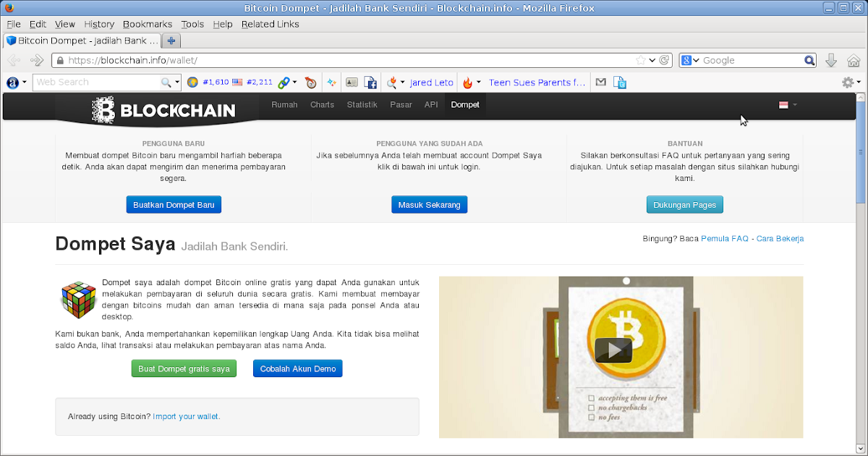
Task: Click the Rubik's cube image
Action: 78,299
